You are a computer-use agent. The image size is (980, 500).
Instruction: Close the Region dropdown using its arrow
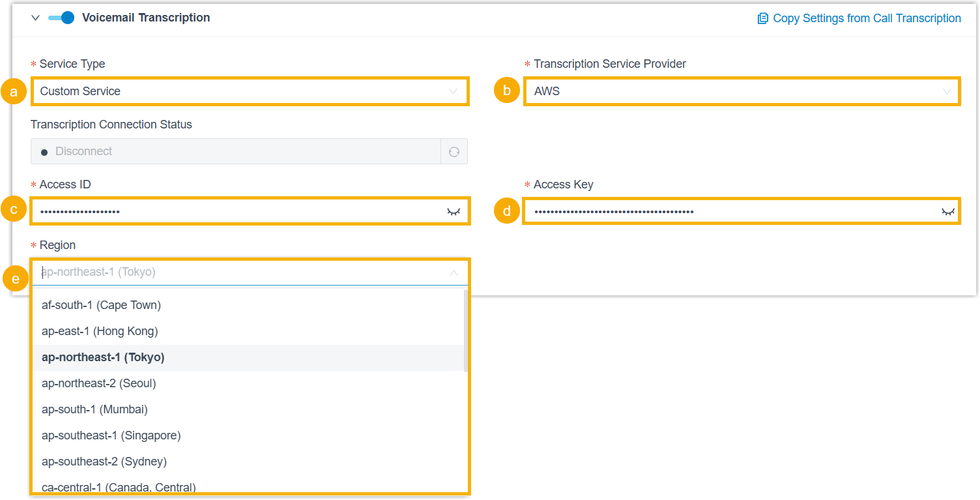click(454, 272)
